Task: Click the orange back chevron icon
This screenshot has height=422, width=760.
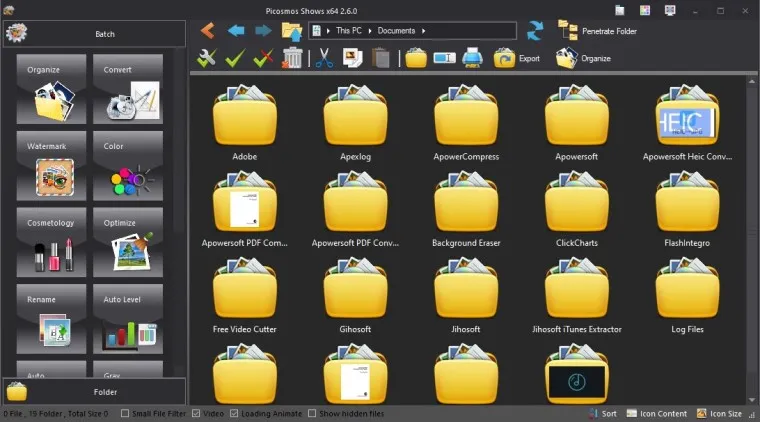Action: [x=208, y=31]
